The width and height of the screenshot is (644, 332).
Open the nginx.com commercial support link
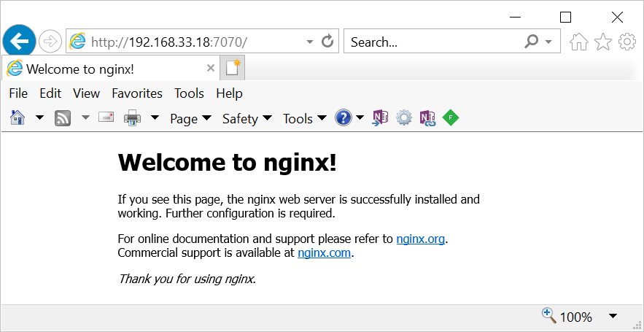click(325, 253)
